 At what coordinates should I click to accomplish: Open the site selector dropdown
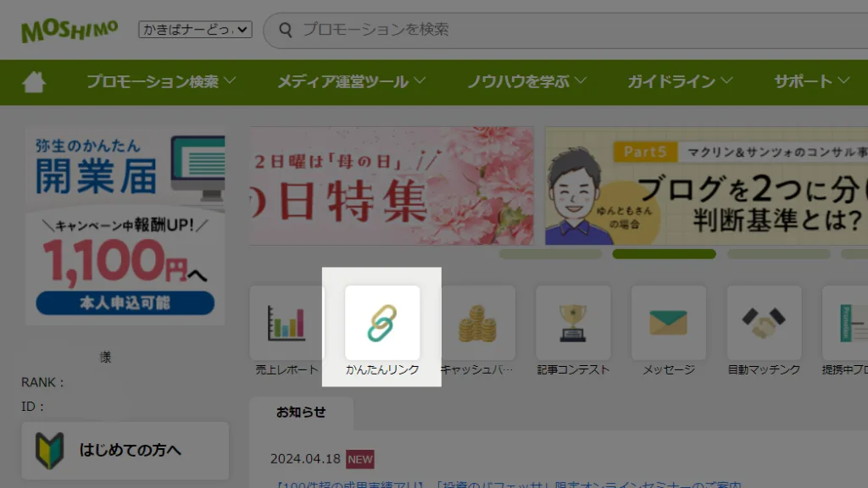(196, 30)
